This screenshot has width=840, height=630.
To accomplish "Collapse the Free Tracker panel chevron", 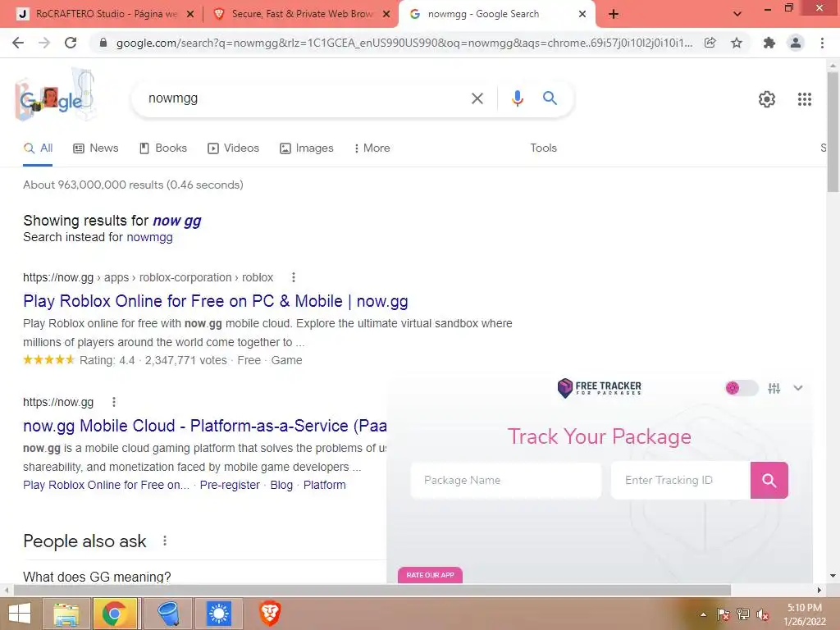I will 797,388.
